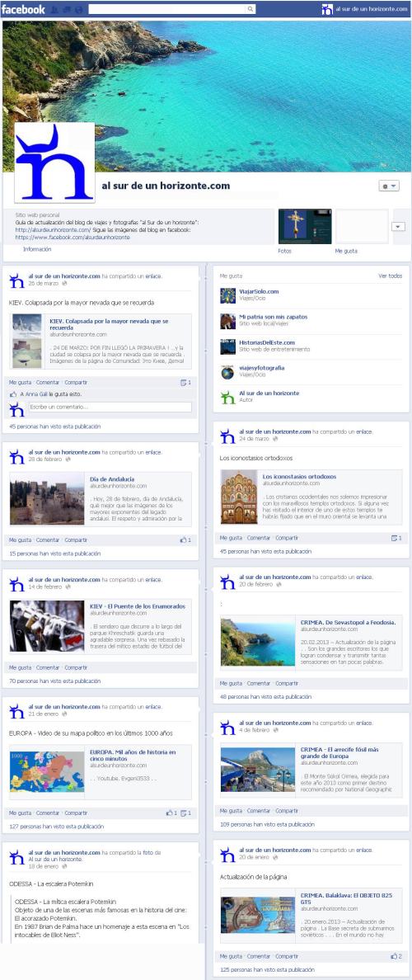Open padlocks bridge thumbnail
The width and height of the screenshot is (412, 980).
click(47, 625)
